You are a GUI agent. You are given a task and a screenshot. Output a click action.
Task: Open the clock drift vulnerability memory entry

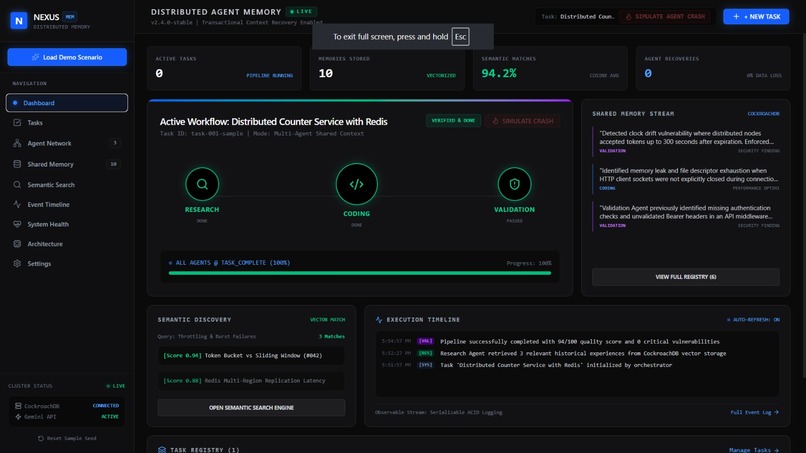click(686, 141)
